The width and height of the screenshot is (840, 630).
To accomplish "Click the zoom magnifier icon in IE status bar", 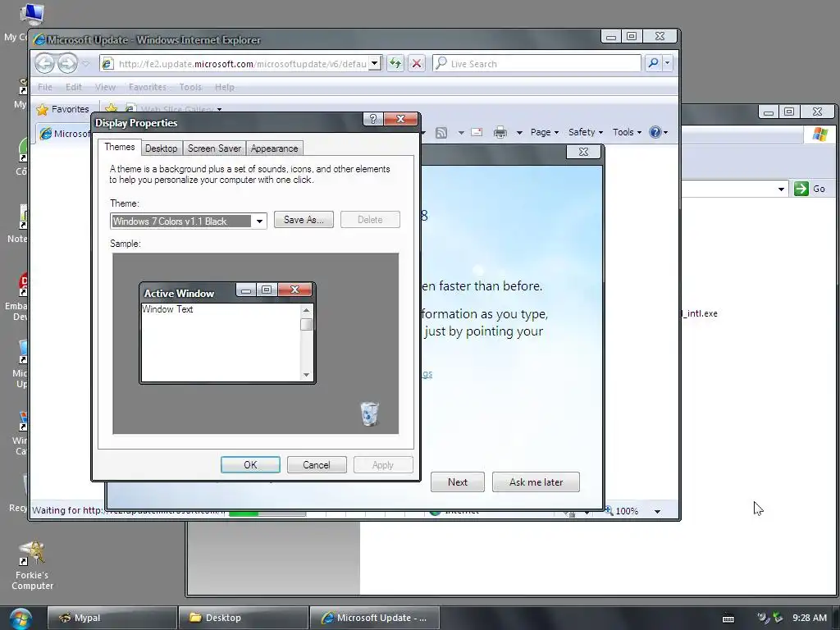I will point(609,510).
